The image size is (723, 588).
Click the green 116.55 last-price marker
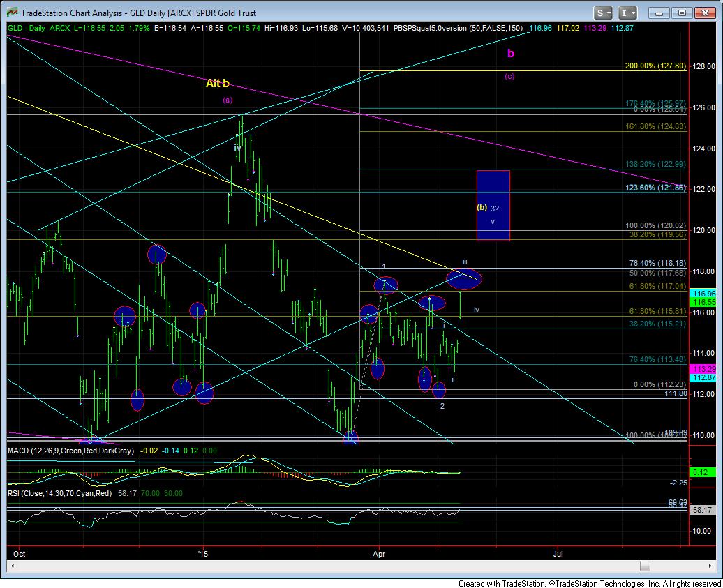pos(703,302)
